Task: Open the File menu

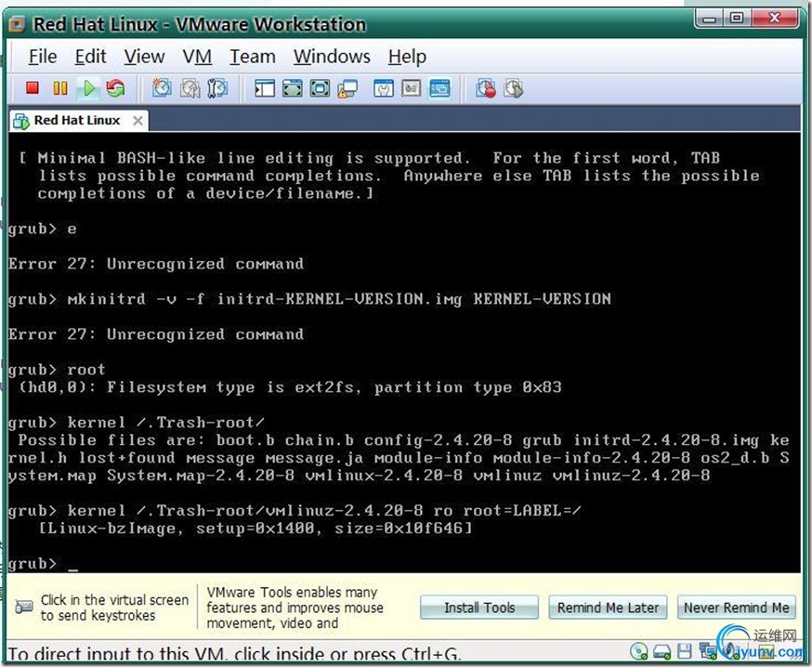Action: click(x=43, y=56)
